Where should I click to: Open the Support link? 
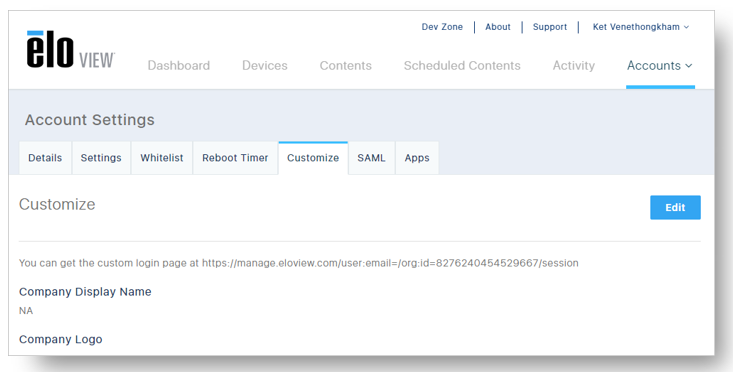(x=550, y=27)
